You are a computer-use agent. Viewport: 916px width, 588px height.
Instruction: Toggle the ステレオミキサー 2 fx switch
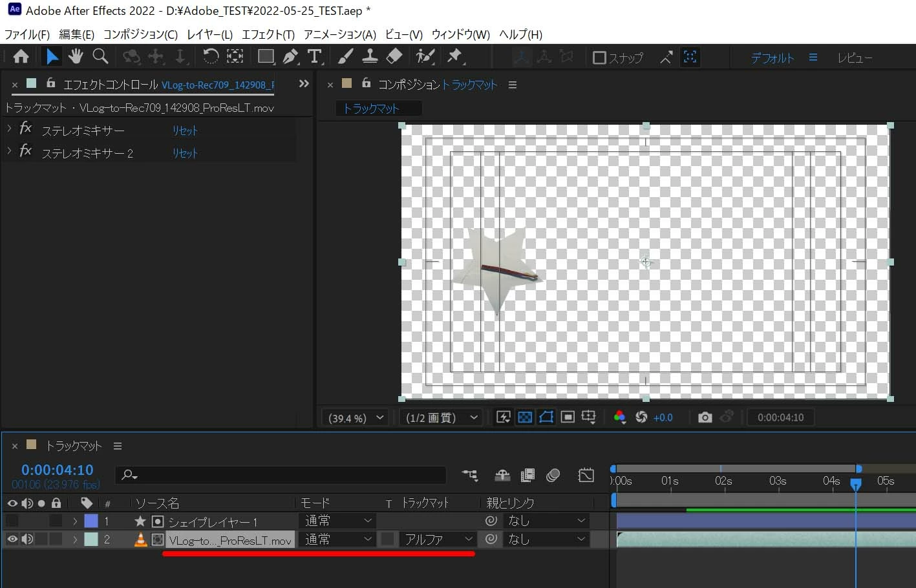[x=25, y=151]
